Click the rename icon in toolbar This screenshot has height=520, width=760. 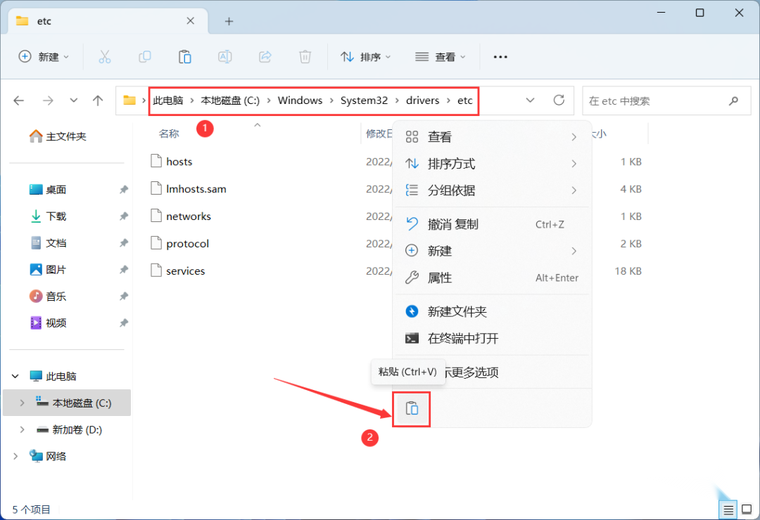click(225, 57)
